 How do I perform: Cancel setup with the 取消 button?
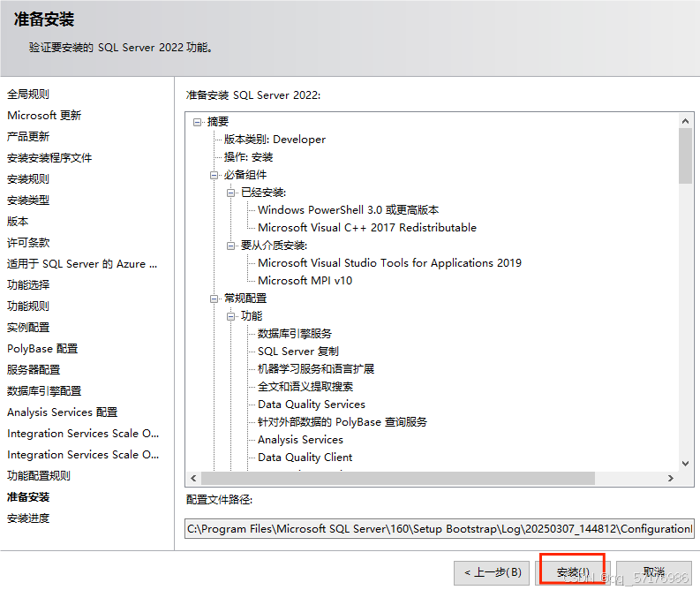click(654, 572)
